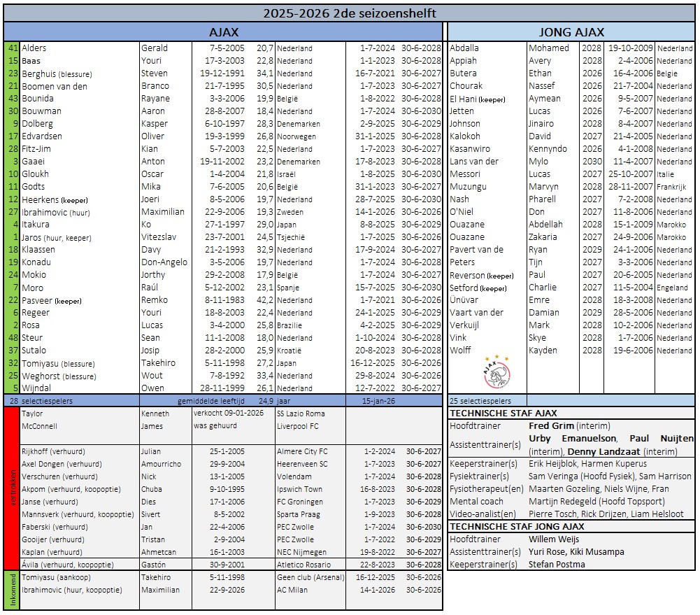Select the TECHNISCHE STAF AJAX heading
The width and height of the screenshot is (700, 615).
[x=503, y=413]
